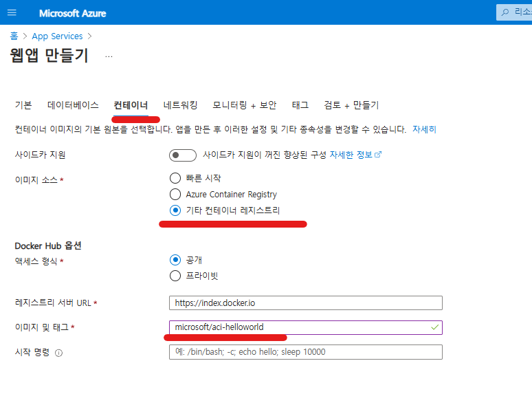The image size is (532, 405).
Task: Click the 웹앱 만들기 page title
Action: 49,55
